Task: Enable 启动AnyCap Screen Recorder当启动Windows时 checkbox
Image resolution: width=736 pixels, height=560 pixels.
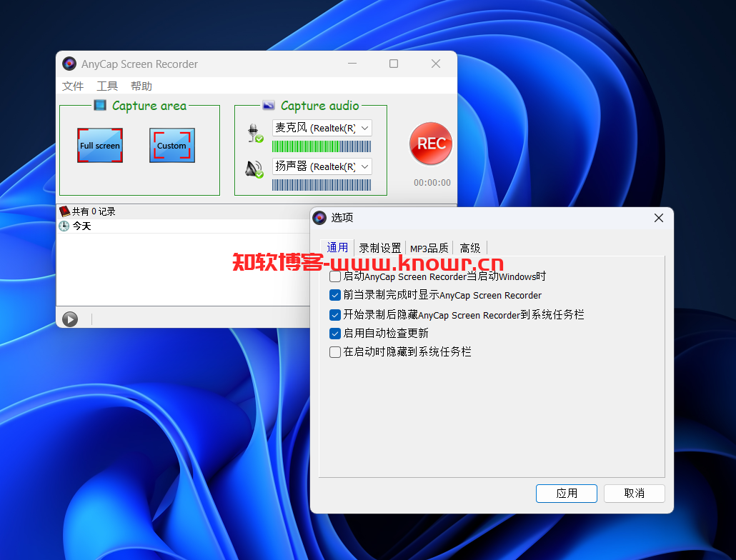Action: [x=335, y=276]
